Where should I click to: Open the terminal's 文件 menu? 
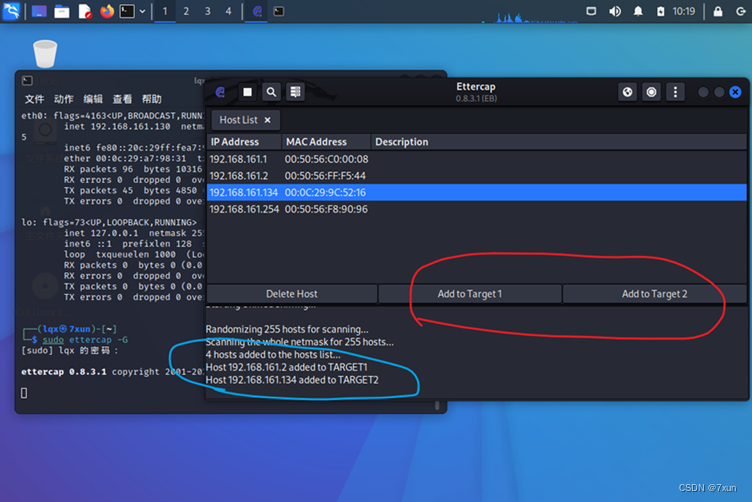34,99
